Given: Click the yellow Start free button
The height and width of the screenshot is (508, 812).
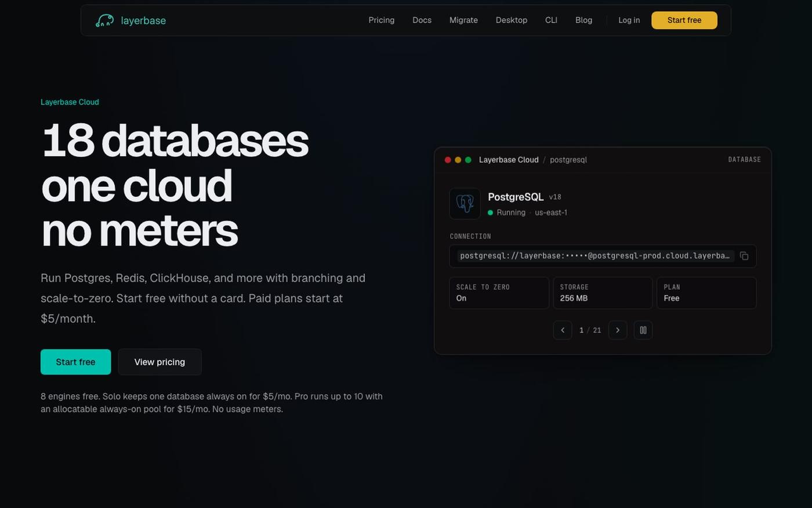Looking at the screenshot, I should pos(684,20).
